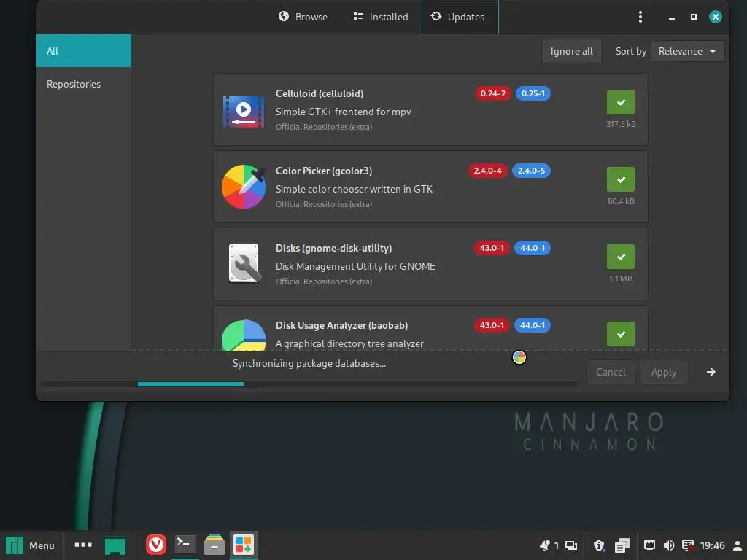
Task: Switch to the Installed tab
Action: (x=381, y=17)
